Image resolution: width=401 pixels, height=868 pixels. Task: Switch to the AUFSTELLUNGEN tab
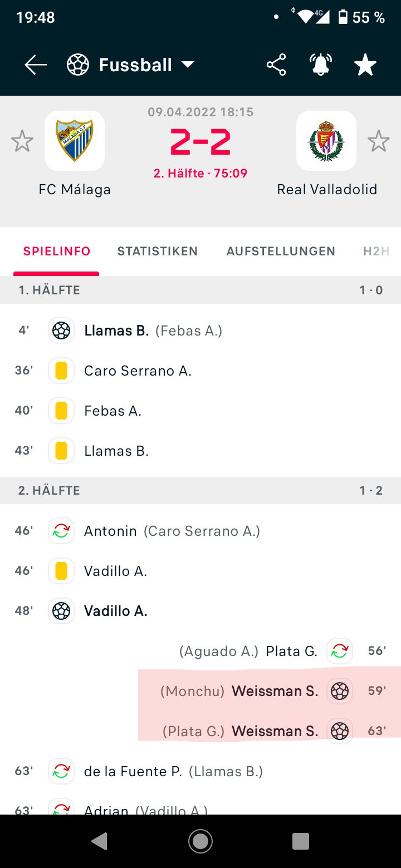pyautogui.click(x=281, y=251)
